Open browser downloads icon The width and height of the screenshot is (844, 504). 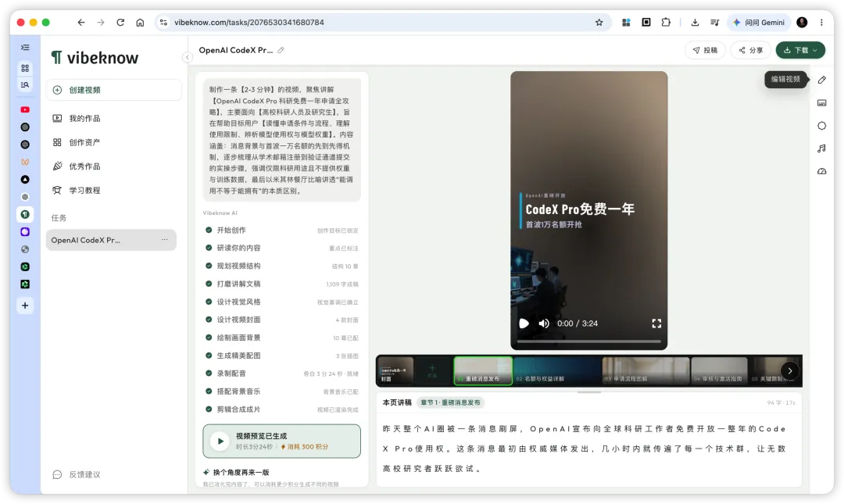[x=695, y=22]
